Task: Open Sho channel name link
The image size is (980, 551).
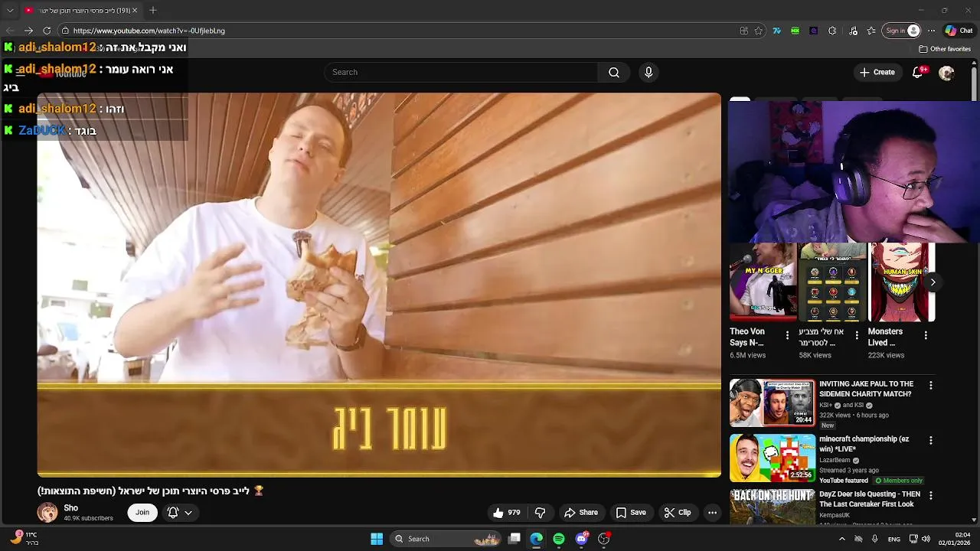Action: pyautogui.click(x=70, y=508)
